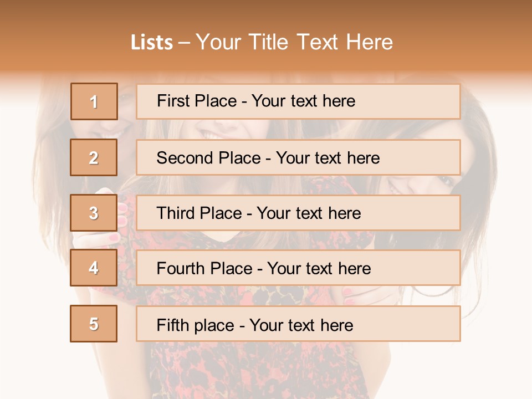Click the bold word Lists in title
The height and width of the screenshot is (399, 532).
[152, 43]
